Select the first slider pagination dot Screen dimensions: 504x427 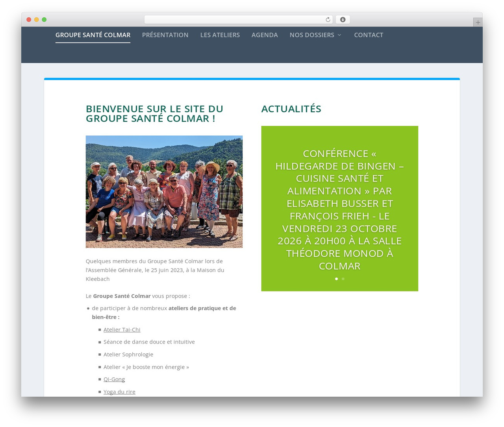coord(336,279)
